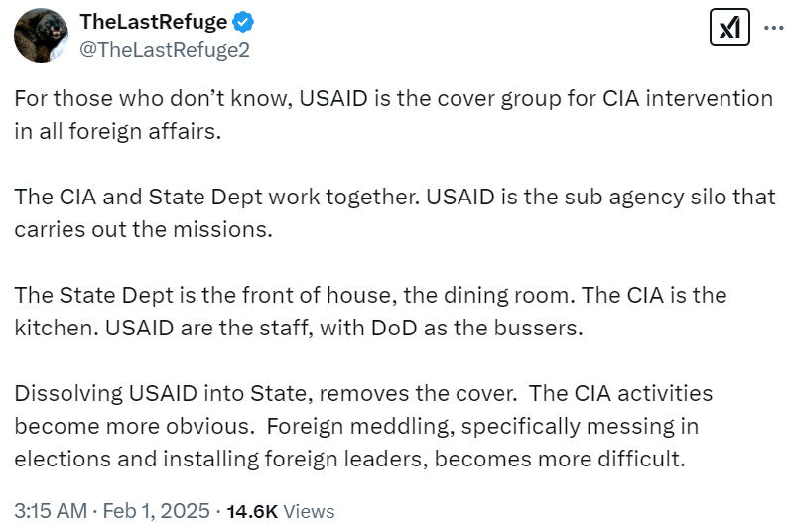787x532 pixels.
Task: Click the line "in all foreign affairs."
Action: tap(117, 132)
